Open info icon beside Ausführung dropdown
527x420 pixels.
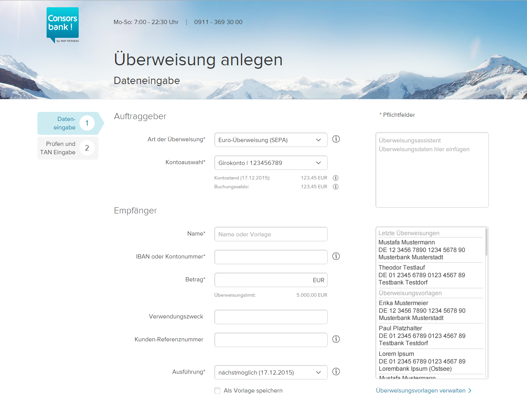(336, 372)
